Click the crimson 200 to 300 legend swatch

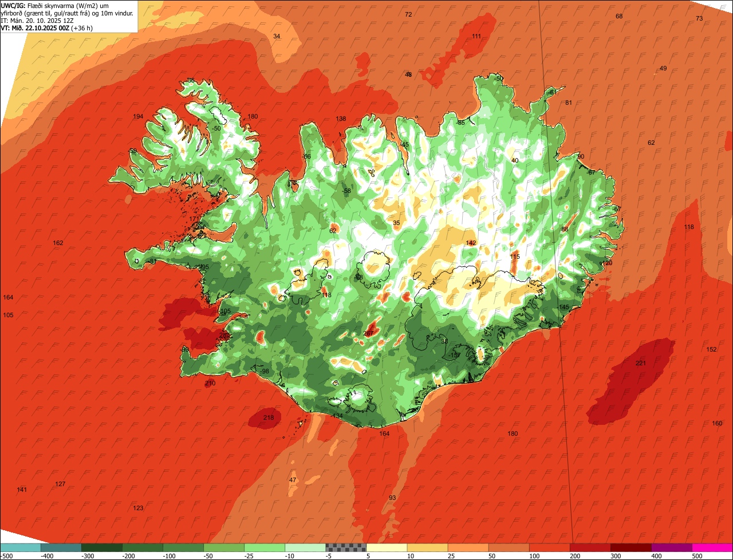[x=590, y=547]
